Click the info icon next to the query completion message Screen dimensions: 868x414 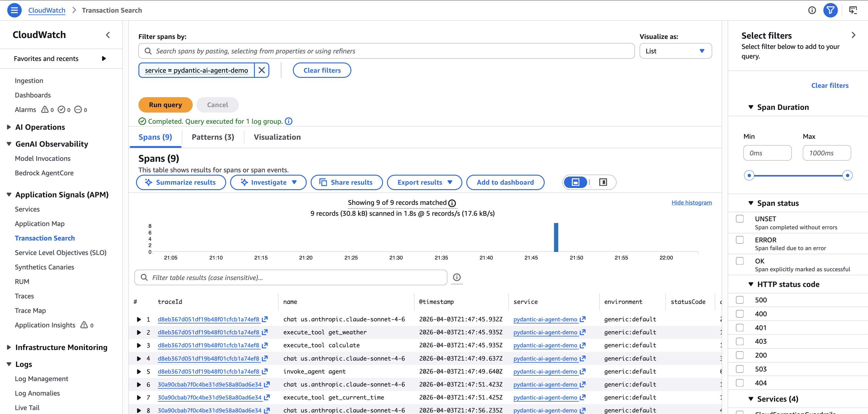[x=289, y=121]
